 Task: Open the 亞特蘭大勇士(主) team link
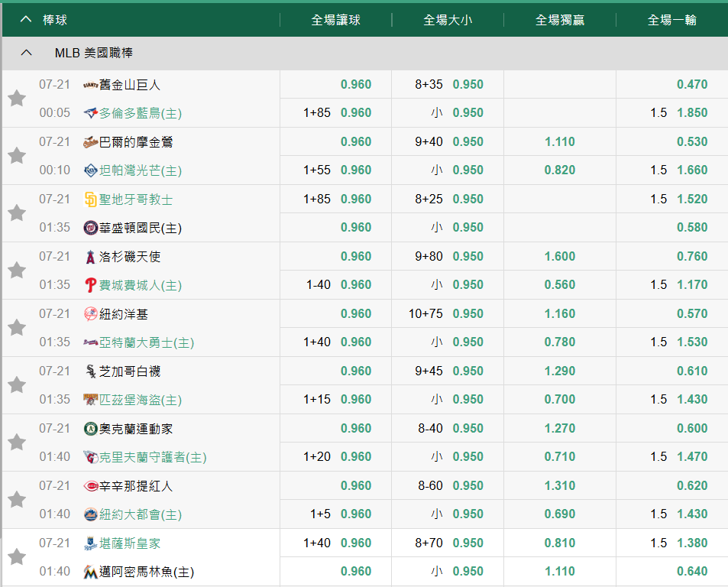click(146, 342)
